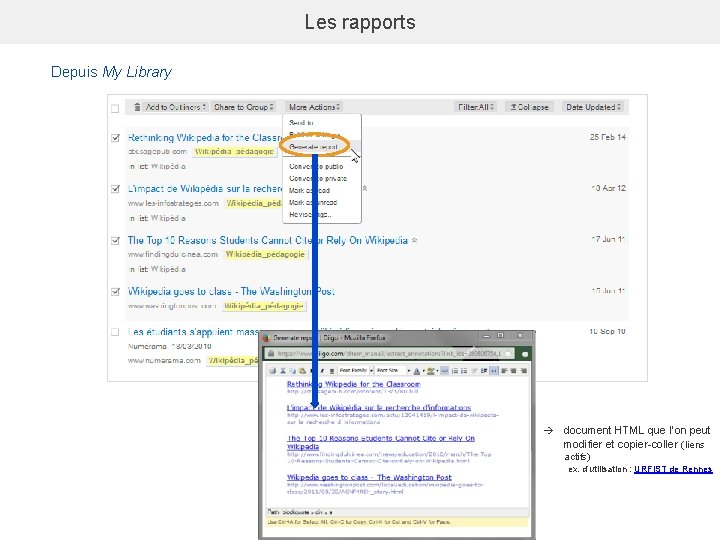
Task: Click the blockquote icon in report editor toolbar
Action: tap(494, 371)
